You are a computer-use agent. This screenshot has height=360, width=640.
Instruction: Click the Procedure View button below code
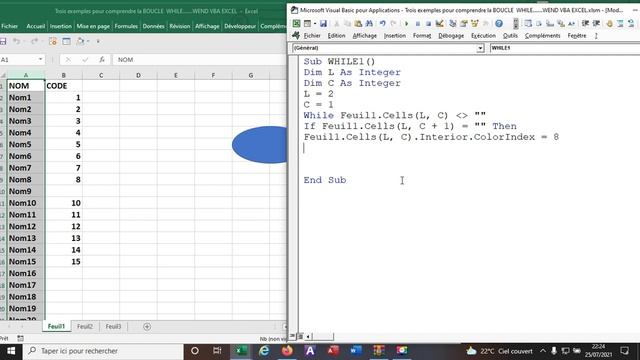pyautogui.click(x=292, y=336)
